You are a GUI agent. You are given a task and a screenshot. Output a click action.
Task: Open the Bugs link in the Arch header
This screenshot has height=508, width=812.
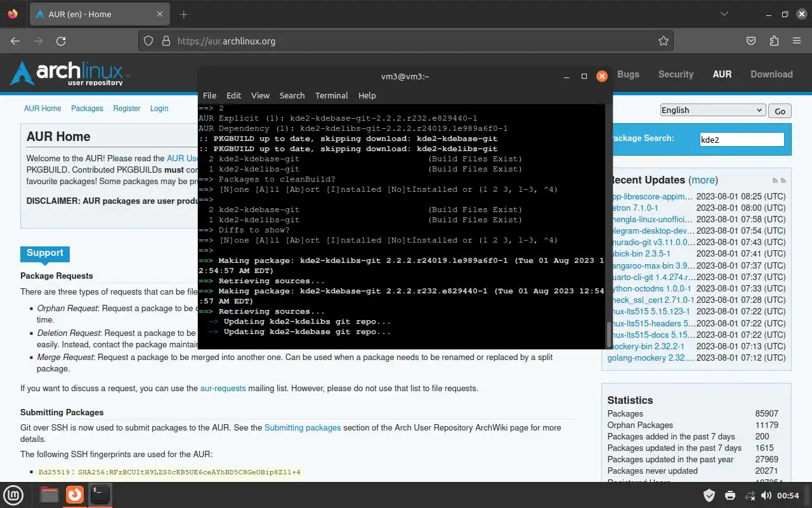tap(628, 74)
